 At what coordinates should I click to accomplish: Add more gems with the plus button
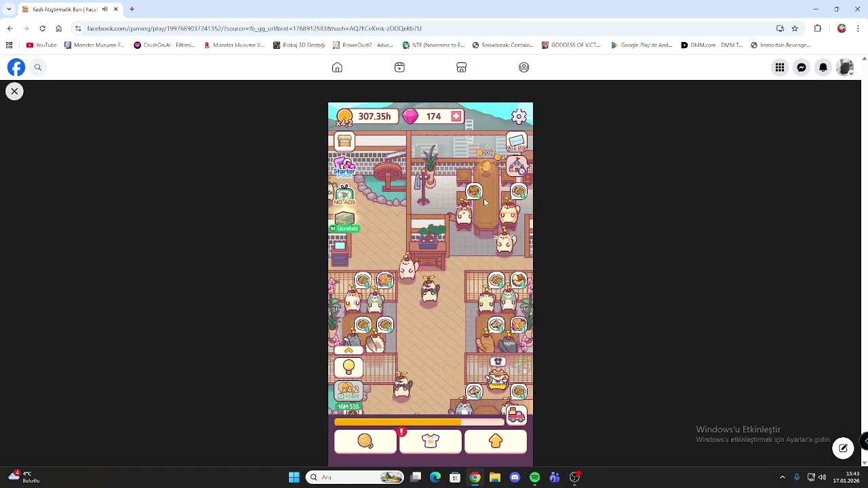tap(456, 117)
